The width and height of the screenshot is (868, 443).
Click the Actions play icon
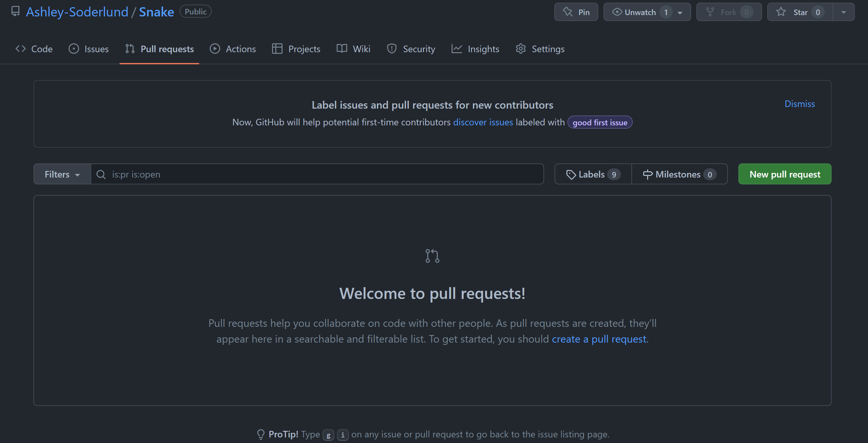tap(215, 49)
